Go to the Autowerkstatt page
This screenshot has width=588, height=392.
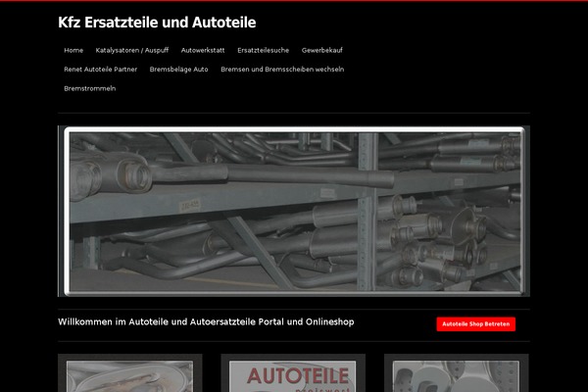[203, 50]
